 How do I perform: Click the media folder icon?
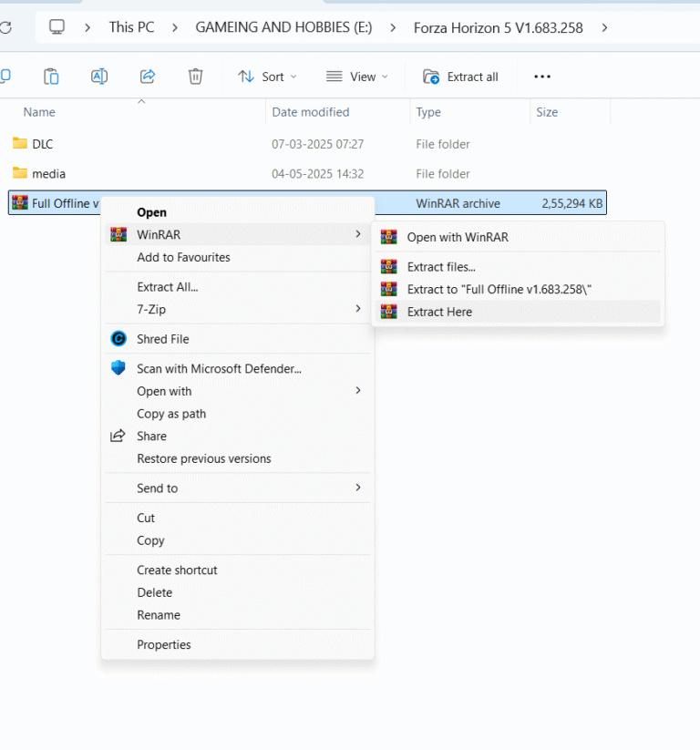[x=20, y=172]
